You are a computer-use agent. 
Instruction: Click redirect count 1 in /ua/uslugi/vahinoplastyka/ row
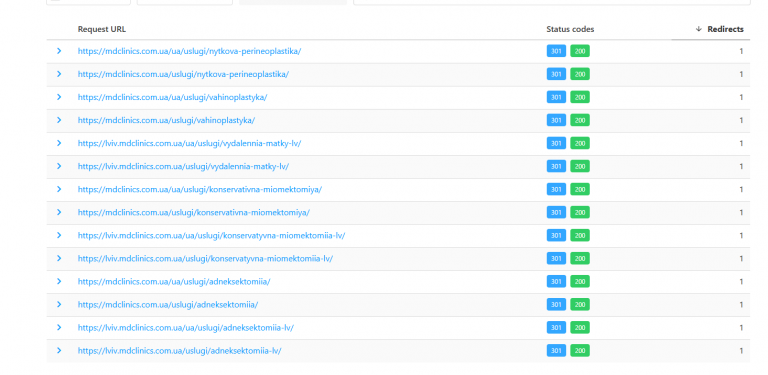(x=742, y=97)
